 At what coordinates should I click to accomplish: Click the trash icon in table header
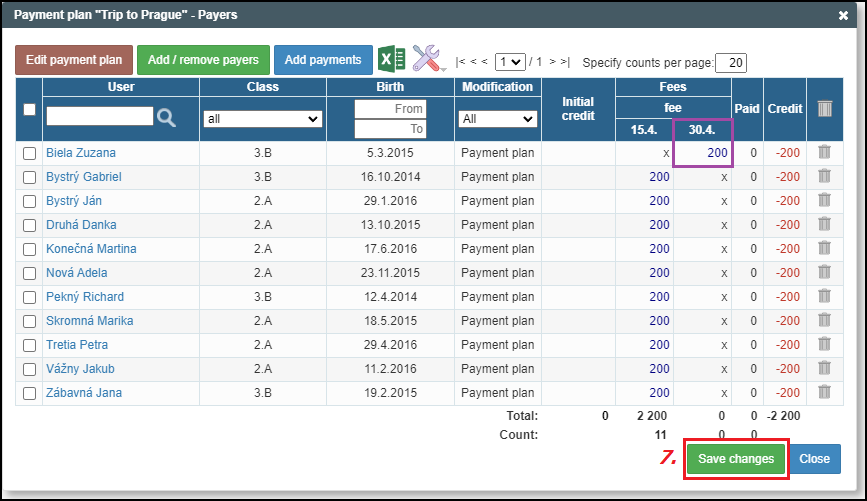[824, 108]
